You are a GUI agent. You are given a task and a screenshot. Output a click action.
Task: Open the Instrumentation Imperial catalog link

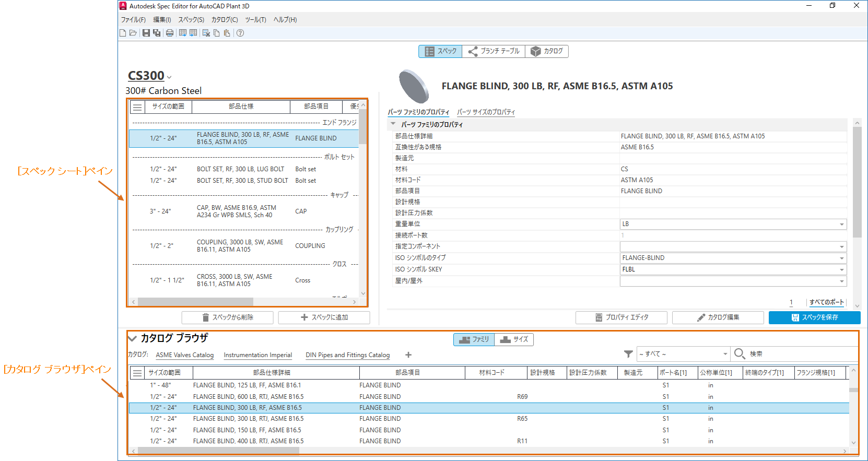[258, 355]
